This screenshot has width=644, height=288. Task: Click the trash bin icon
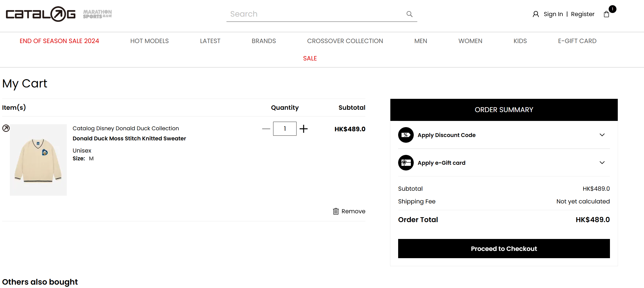[336, 211]
